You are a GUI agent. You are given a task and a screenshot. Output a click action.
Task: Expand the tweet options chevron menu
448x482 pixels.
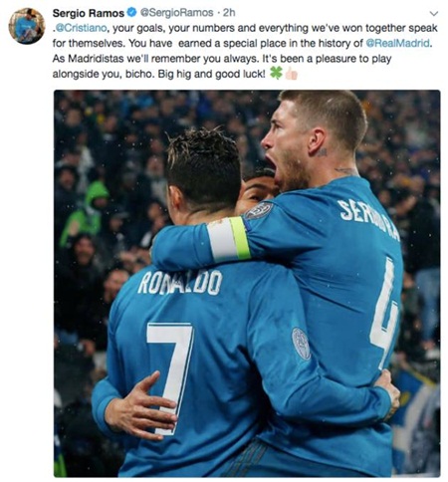433,13
